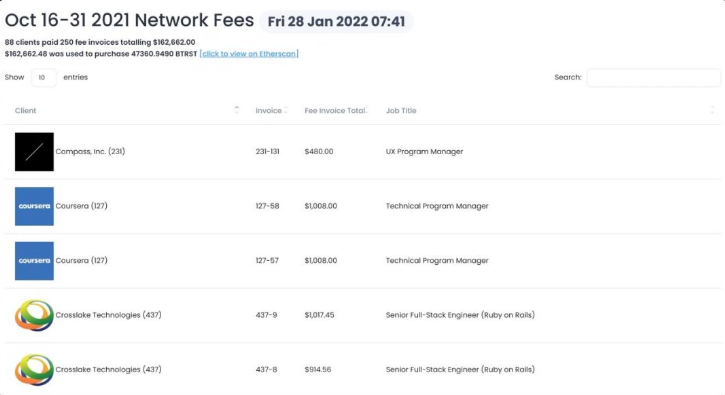Click Crosslake Technologies logo for invoice 437-9
This screenshot has height=395, width=725.
tap(34, 315)
